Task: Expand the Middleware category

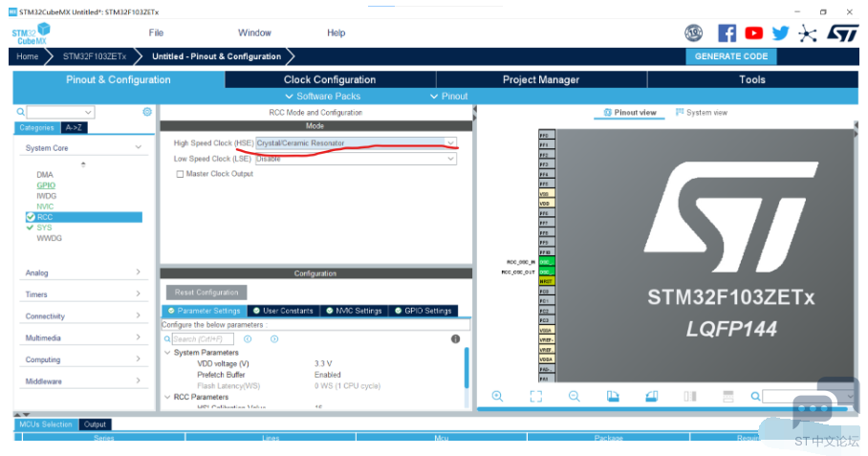Action: click(x=139, y=380)
